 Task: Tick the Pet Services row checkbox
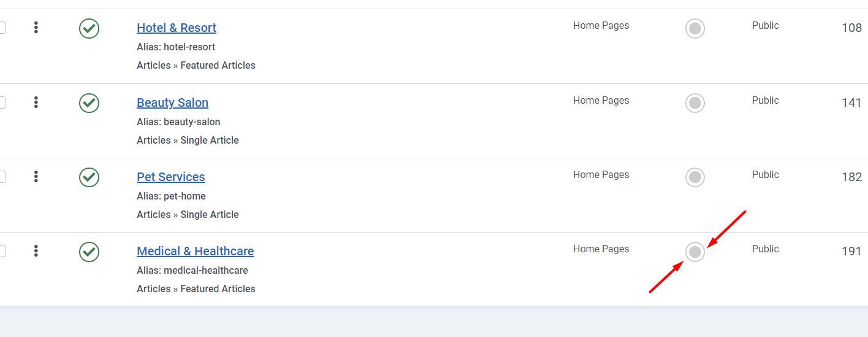click(x=2, y=177)
